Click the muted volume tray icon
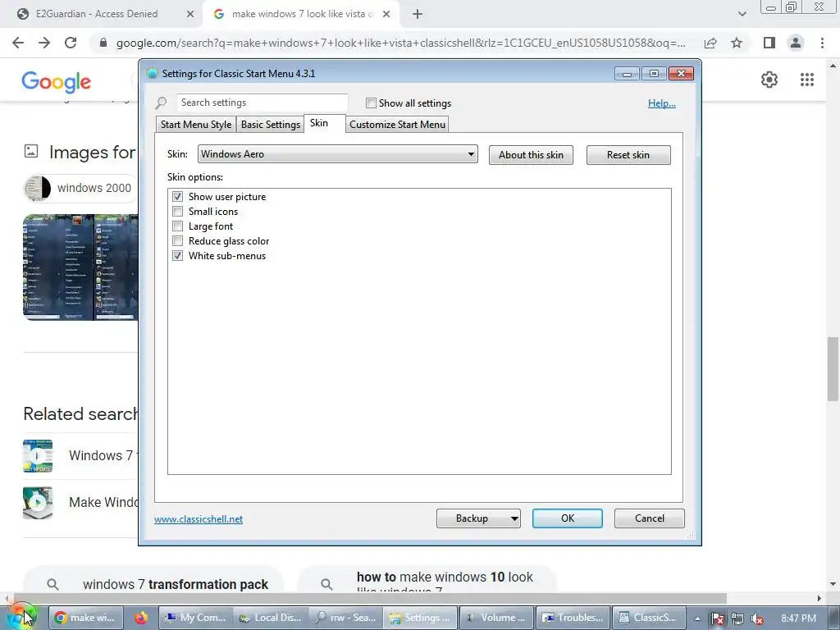The width and height of the screenshot is (840, 630). tap(757, 619)
